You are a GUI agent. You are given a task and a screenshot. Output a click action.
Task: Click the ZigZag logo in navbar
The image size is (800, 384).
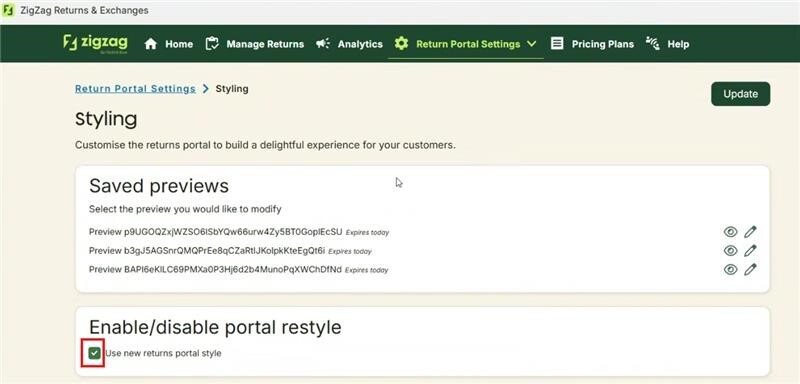click(95, 43)
